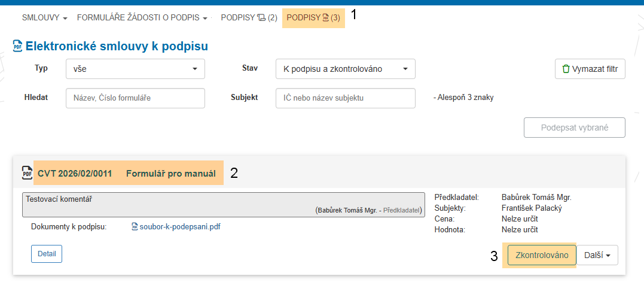This screenshot has width=644, height=285.
Task: Click the file icon before soubor-k-podepsani.pdf
Action: 135,227
